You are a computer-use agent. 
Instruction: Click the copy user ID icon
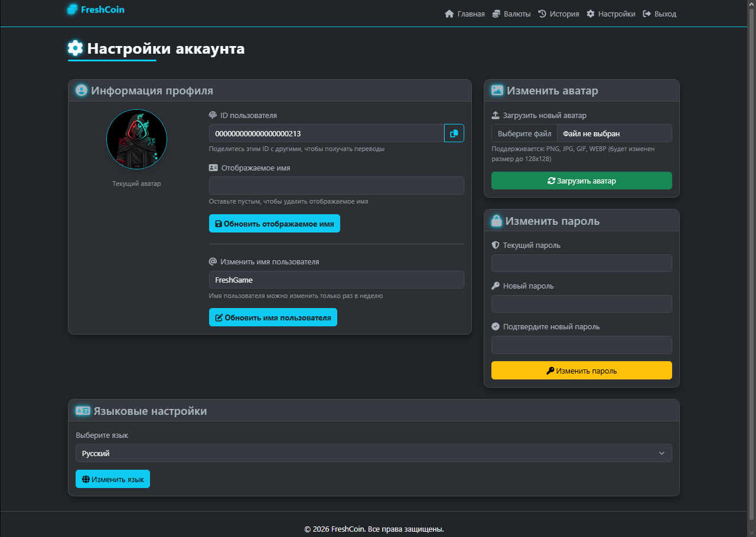point(454,133)
